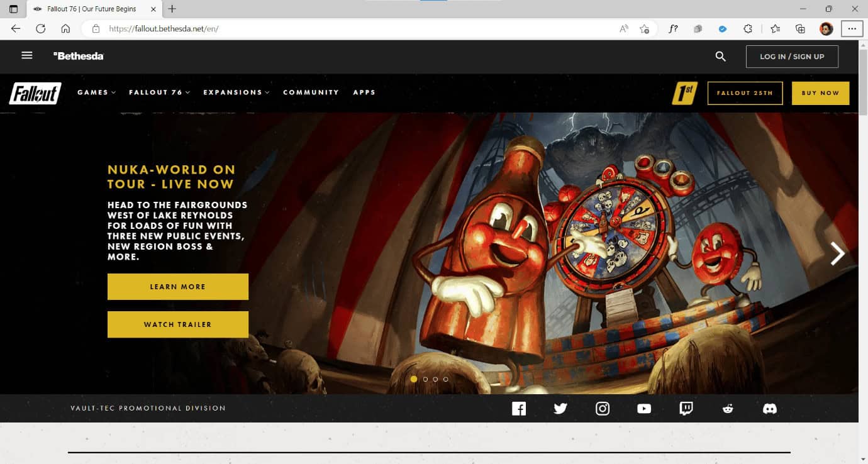Click the LOG IN / SIGN UP button
Screen dimensions: 868x464
tap(792, 57)
